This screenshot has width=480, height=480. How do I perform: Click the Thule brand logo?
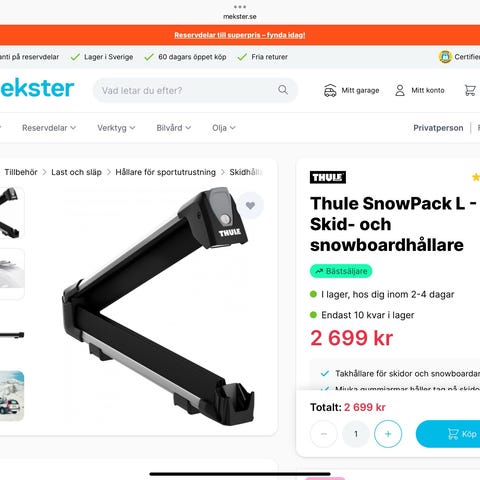coord(328,177)
